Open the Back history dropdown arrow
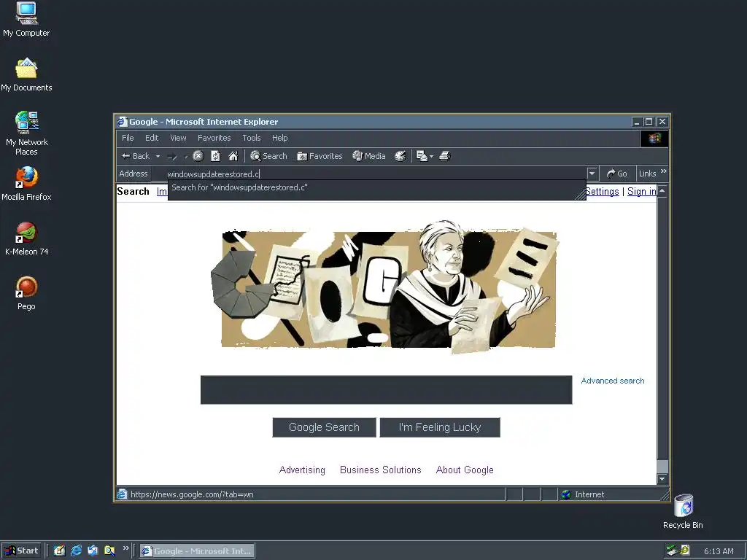The height and width of the screenshot is (560, 747). 158,156
